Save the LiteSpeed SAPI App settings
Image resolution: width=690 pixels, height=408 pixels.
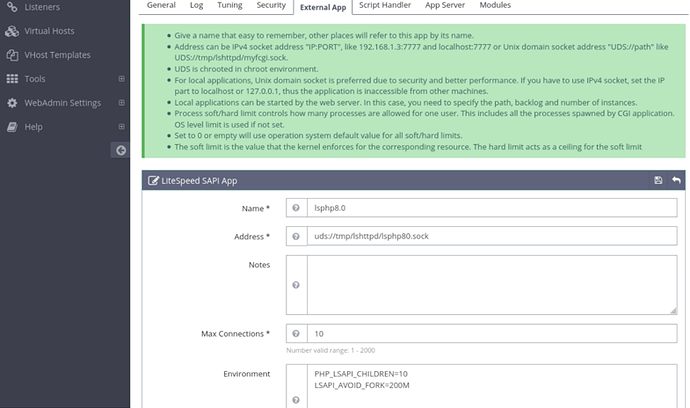click(658, 180)
